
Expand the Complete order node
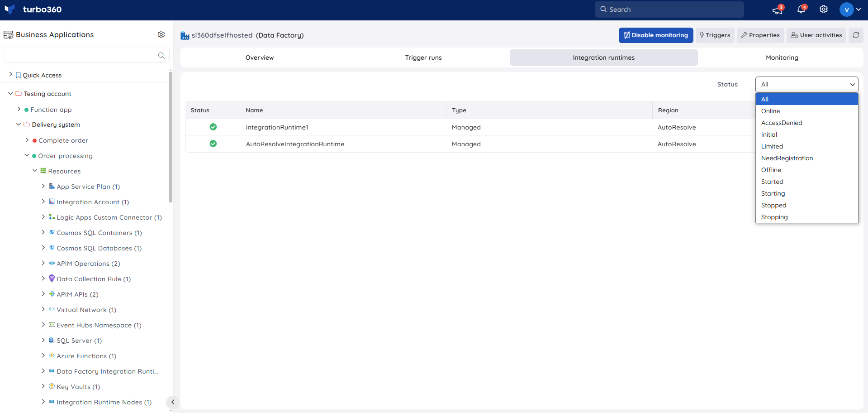pos(27,140)
